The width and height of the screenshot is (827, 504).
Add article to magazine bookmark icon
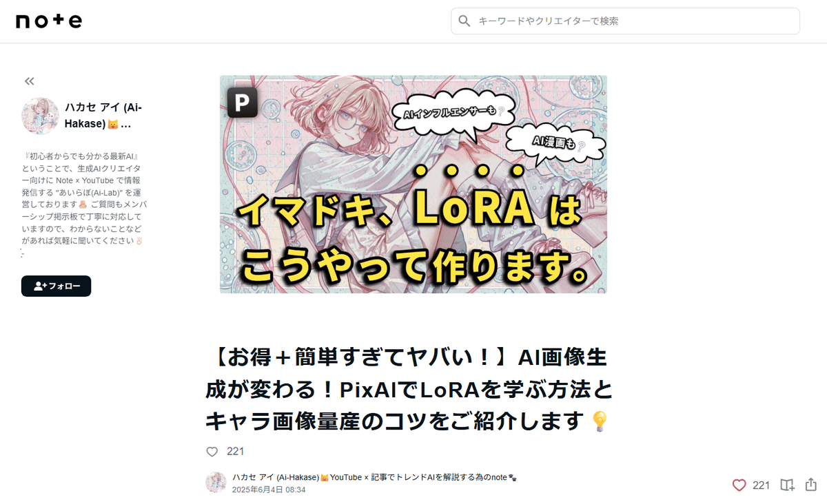coord(787,485)
